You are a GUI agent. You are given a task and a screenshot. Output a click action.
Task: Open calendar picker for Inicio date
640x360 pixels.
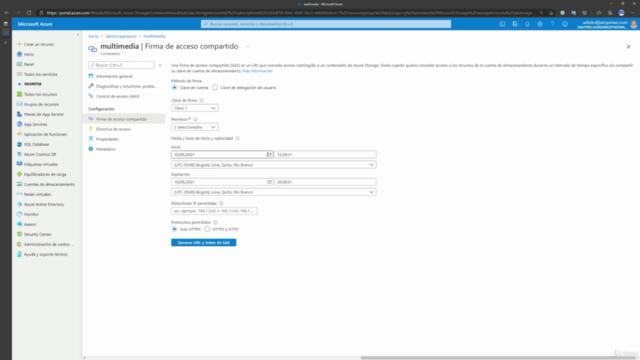point(269,154)
